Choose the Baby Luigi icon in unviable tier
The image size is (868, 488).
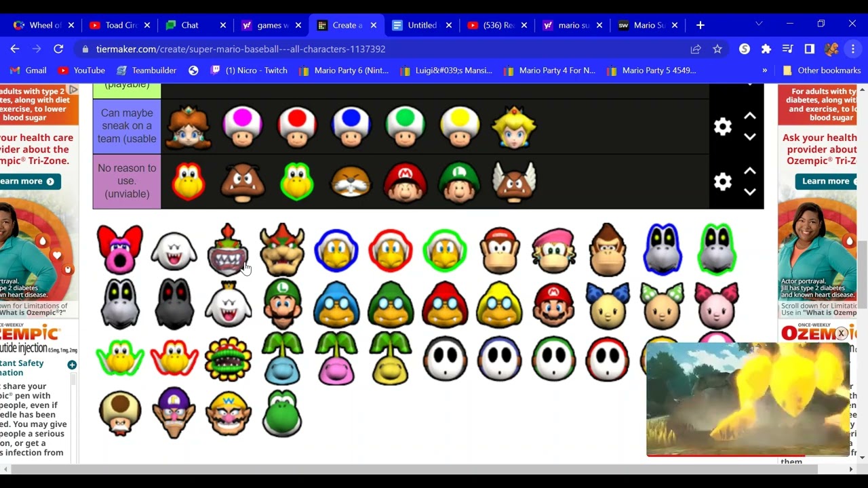459,182
